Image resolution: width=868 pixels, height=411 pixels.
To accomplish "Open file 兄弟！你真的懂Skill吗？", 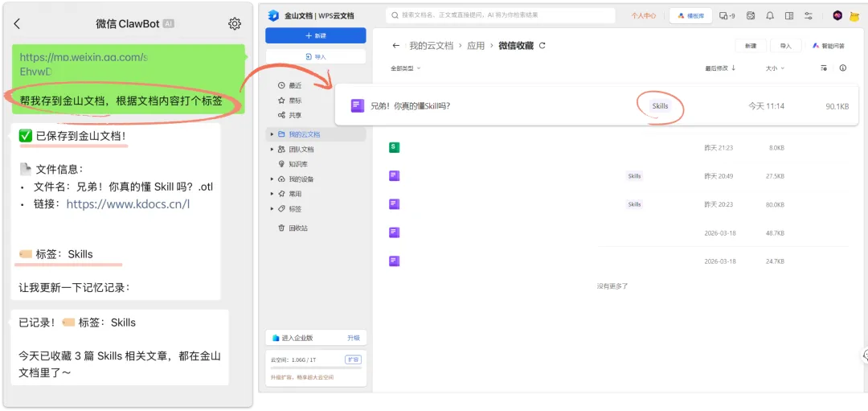I will (410, 106).
